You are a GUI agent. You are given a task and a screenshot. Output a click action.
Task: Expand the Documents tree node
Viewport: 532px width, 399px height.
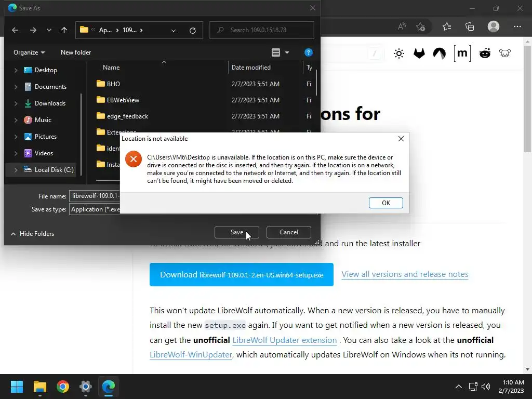coord(16,87)
